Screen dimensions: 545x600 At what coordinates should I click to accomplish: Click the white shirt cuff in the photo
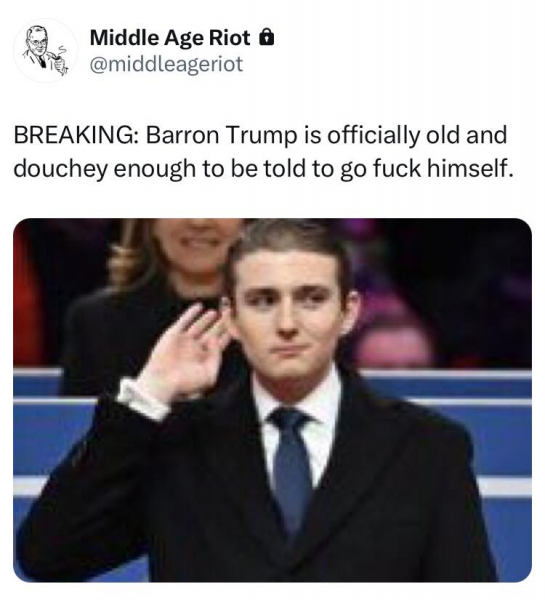pyautogui.click(x=142, y=398)
